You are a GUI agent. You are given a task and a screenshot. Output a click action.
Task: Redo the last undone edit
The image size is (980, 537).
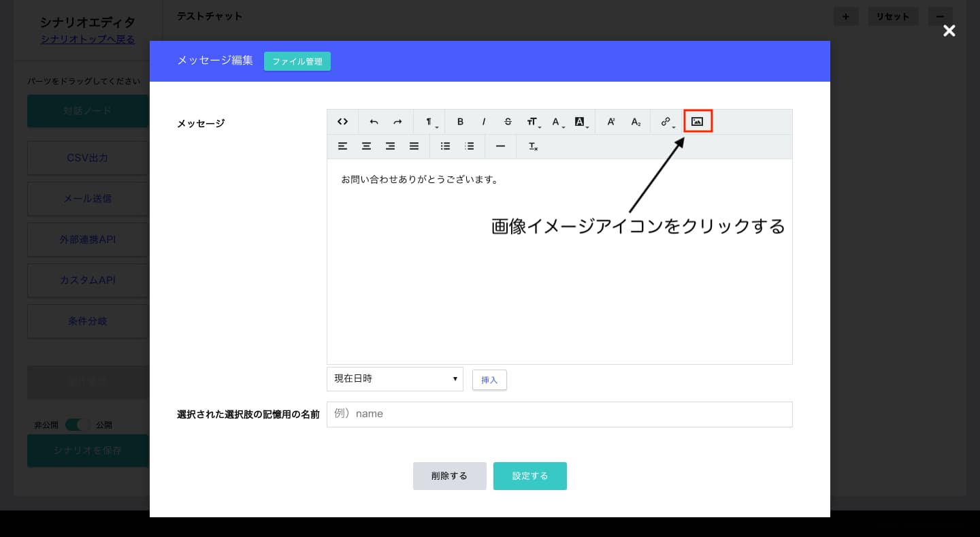pos(397,122)
